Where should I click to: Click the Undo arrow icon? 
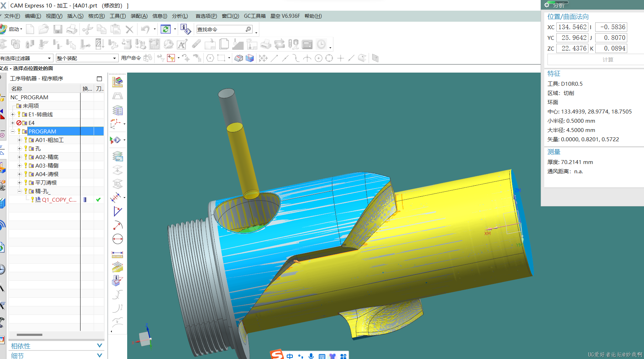pos(145,29)
